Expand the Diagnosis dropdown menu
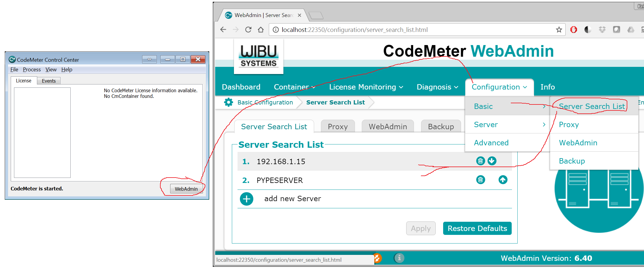Viewport: 644px width, 268px height. 437,87
